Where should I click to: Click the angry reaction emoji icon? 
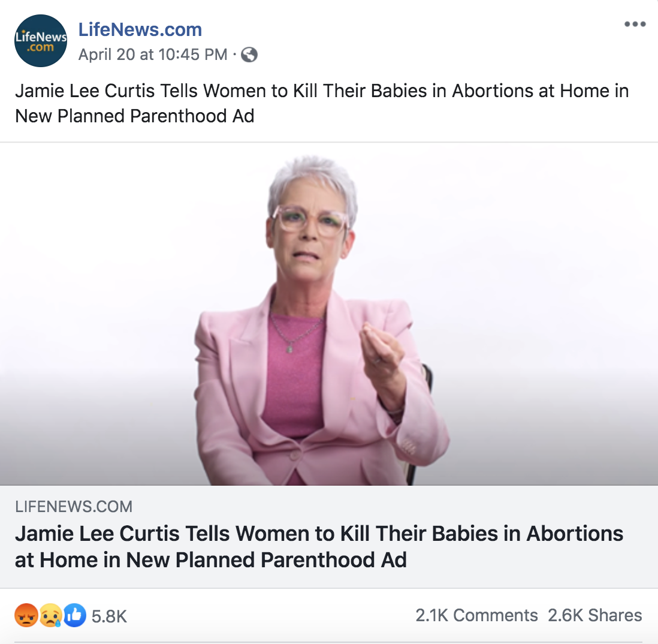click(26, 615)
